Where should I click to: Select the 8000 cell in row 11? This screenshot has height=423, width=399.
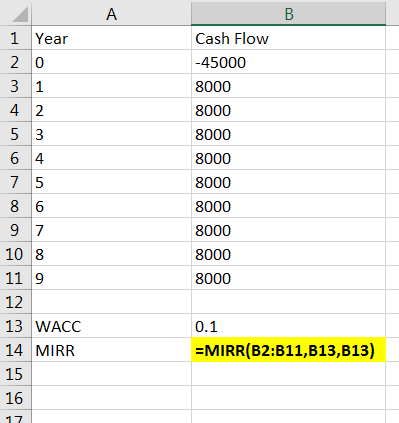tap(289, 278)
